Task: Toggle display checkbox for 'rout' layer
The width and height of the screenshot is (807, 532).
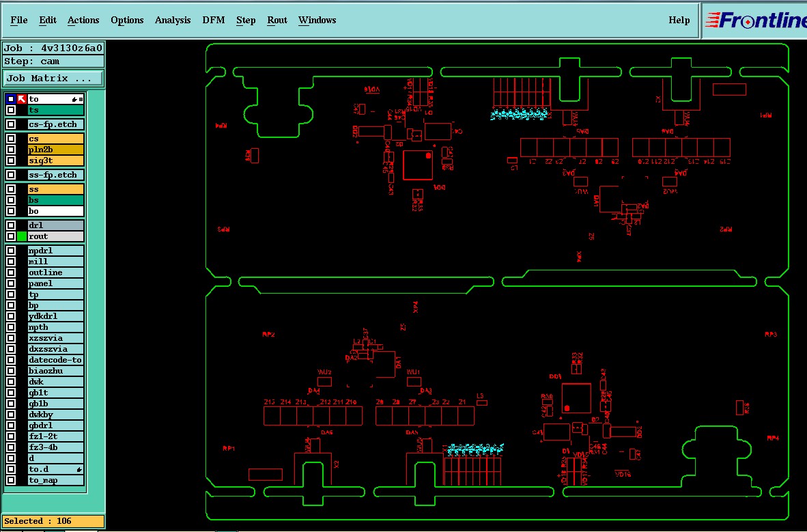Action: [x=11, y=236]
